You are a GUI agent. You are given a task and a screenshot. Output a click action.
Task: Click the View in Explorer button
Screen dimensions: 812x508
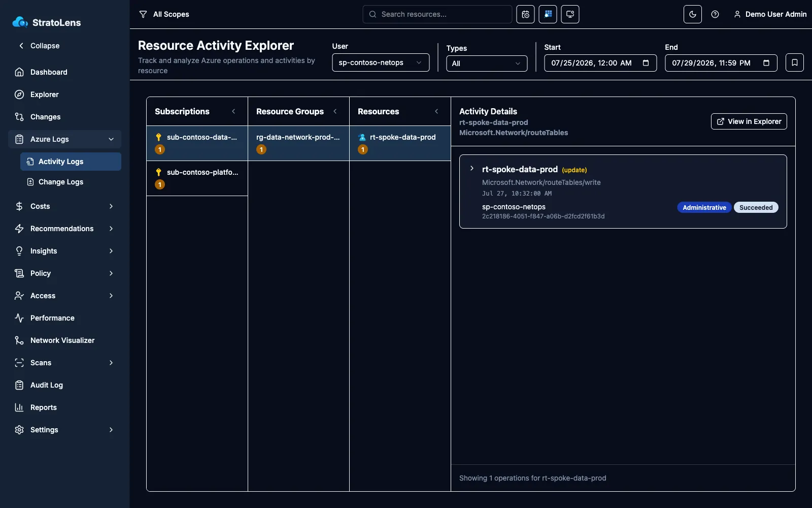[x=749, y=121]
